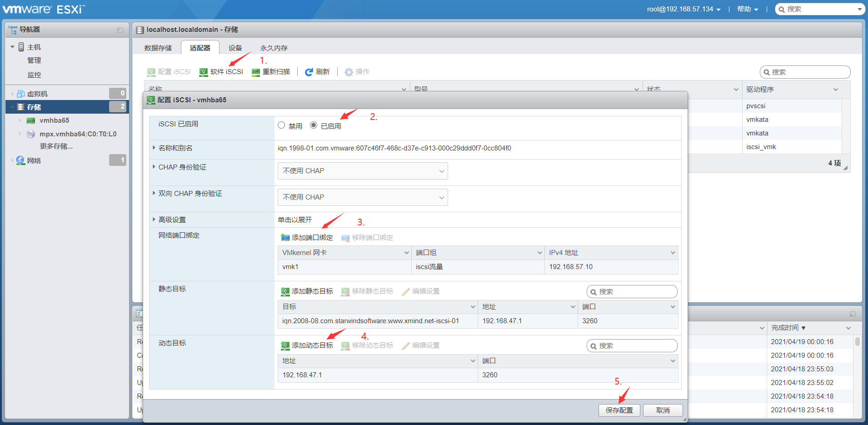The image size is (868, 425).
Task: Enable the 软件 iSCSI adapter icon
Action: 221,71
